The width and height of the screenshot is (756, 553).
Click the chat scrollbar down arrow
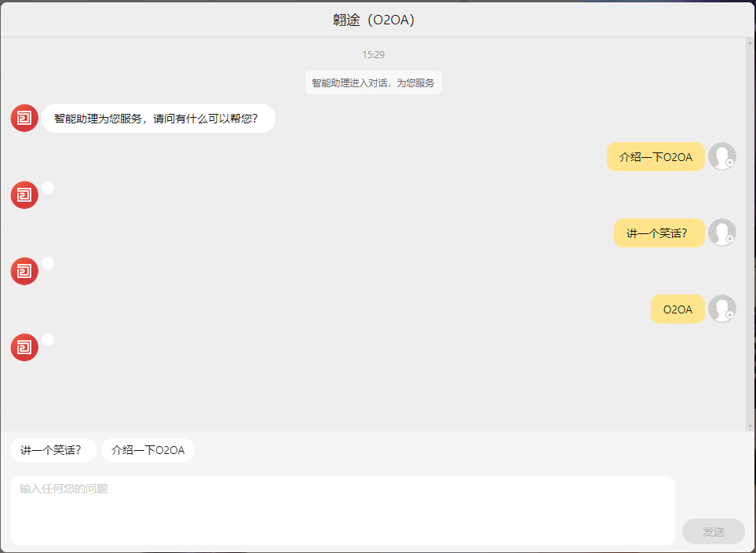click(750, 426)
